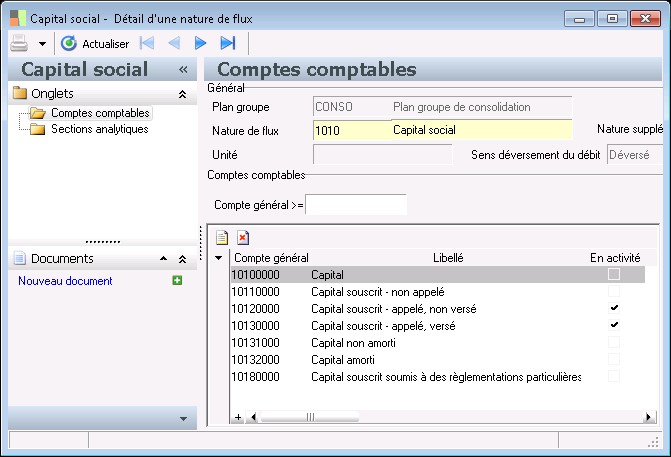Click the Actualiser refresh button
671x457 pixels.
(x=95, y=44)
